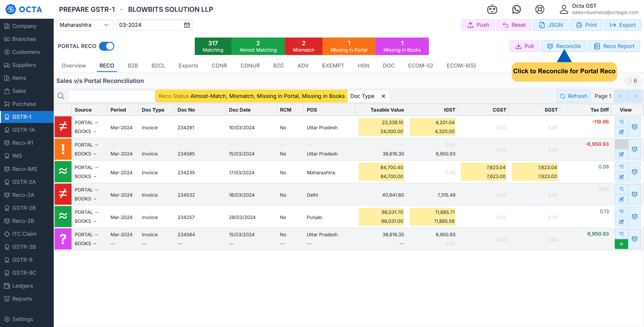644x327 pixels.
Task: Clear filters with the X button
Action: point(383,96)
